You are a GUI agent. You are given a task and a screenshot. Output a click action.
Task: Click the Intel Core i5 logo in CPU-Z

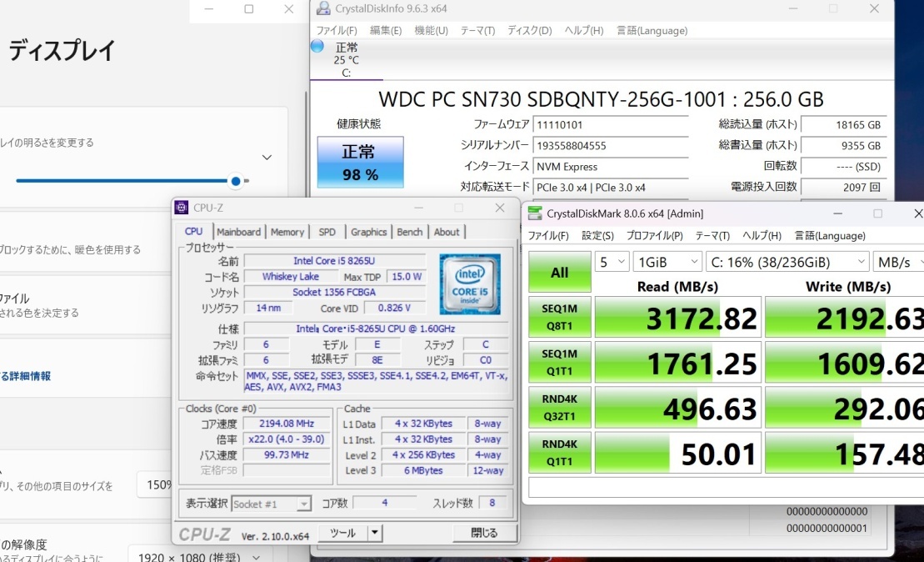(x=470, y=284)
